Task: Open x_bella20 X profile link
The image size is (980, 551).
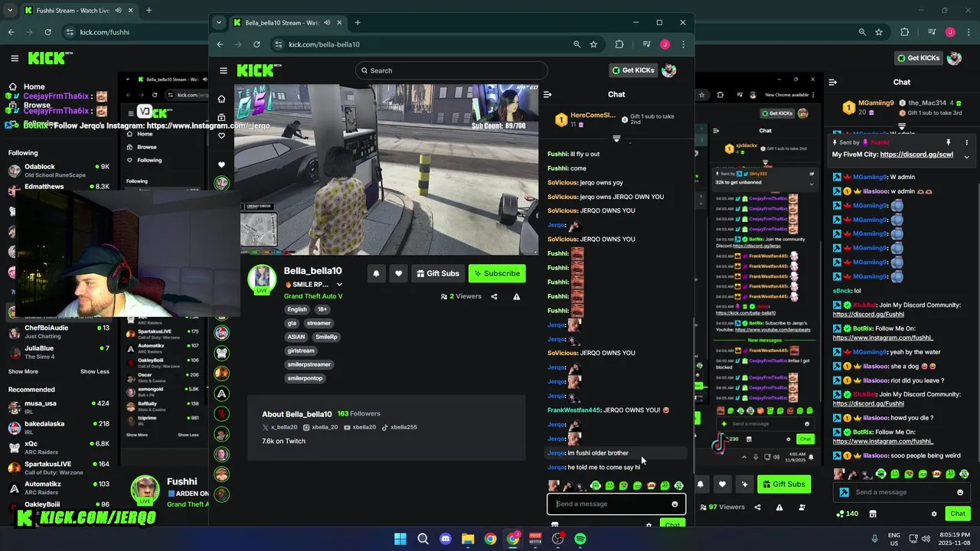Action: pos(279,427)
